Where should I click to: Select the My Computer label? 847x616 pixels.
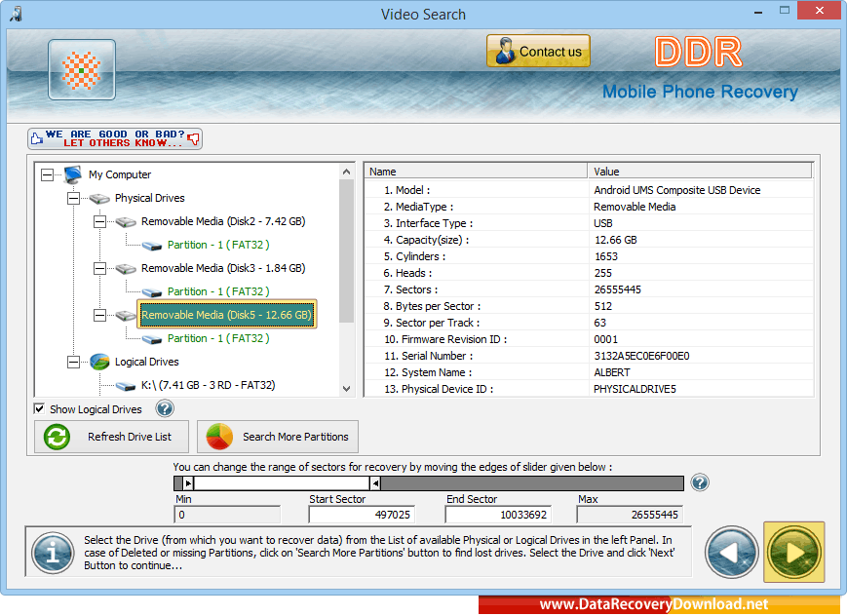(x=119, y=174)
